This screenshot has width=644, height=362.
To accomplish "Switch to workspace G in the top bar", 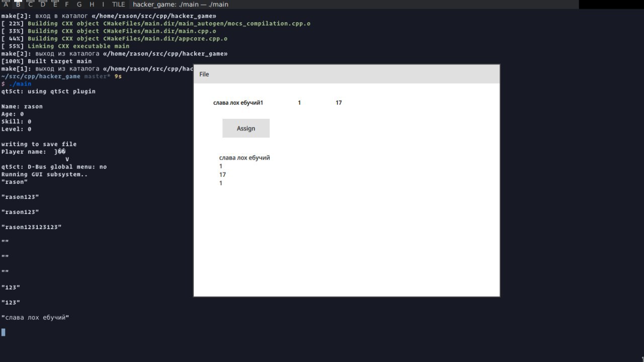I will (x=79, y=5).
